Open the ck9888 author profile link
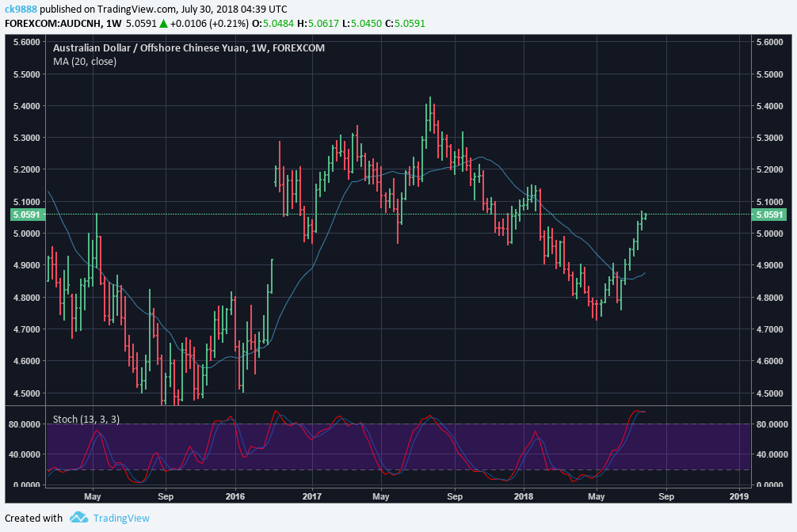This screenshot has height=532, width=797. (21, 9)
